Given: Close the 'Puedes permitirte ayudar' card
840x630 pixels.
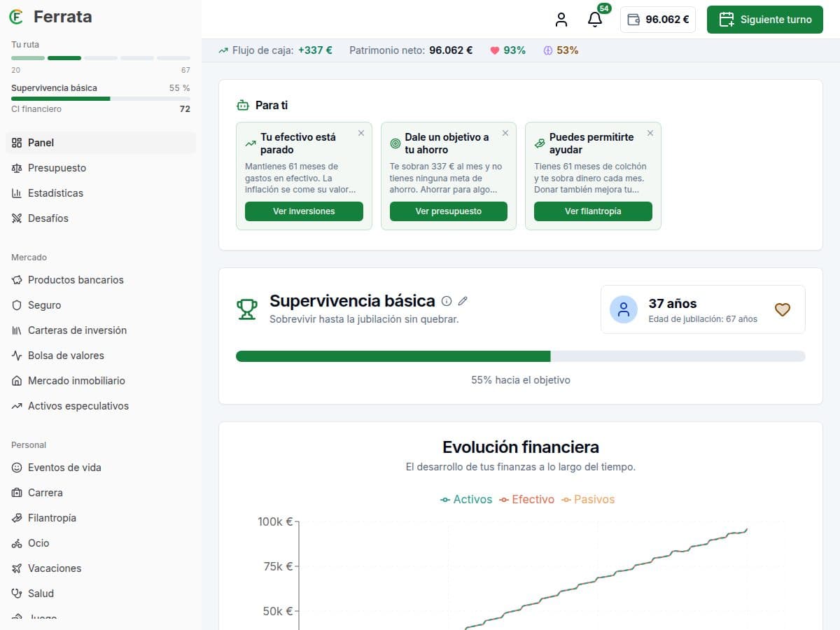Looking at the screenshot, I should (x=650, y=133).
